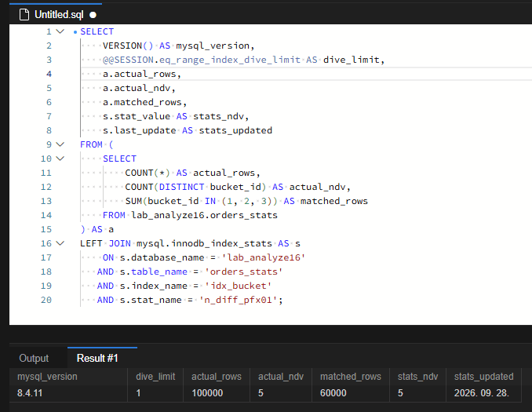Click the unsaved-changes dot on Untitled.sql tab
Screen dimensions: 532x412
click(93, 15)
